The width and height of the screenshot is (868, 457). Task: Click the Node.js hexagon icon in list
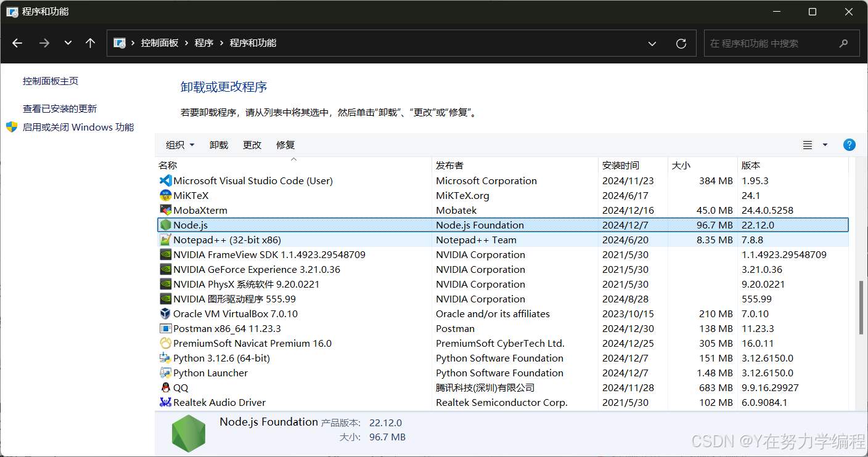(165, 225)
